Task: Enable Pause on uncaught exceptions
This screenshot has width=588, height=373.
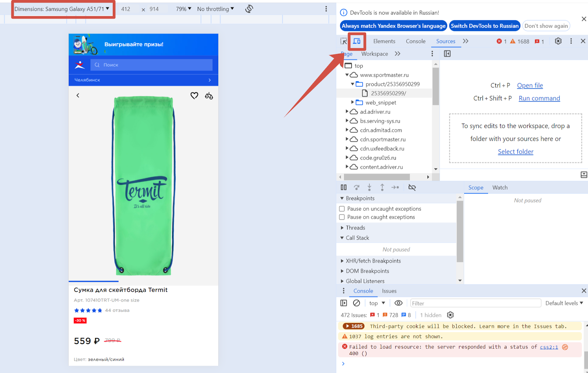Action: [342, 209]
